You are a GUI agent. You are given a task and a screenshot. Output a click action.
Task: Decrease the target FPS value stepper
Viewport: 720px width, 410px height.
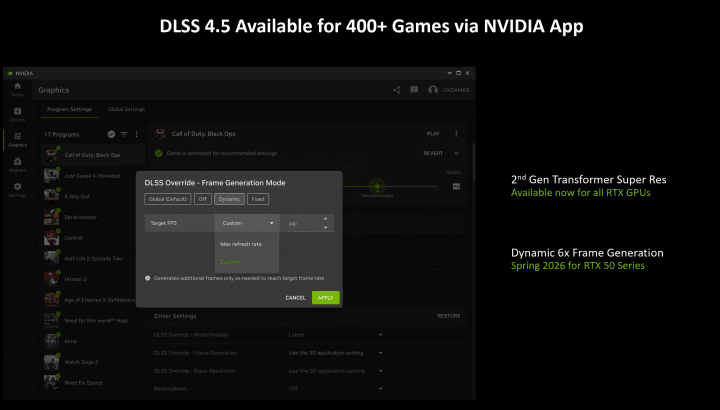pos(326,227)
